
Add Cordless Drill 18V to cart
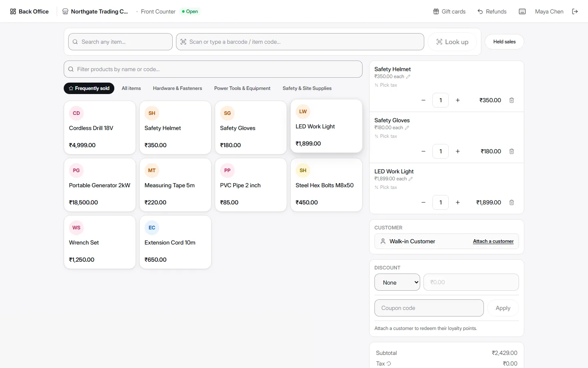click(100, 128)
